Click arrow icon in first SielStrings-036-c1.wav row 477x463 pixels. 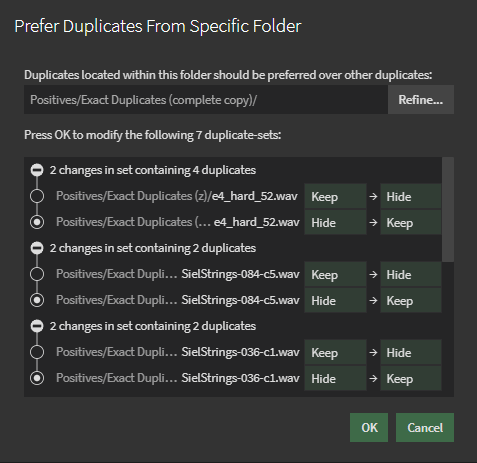point(373,352)
